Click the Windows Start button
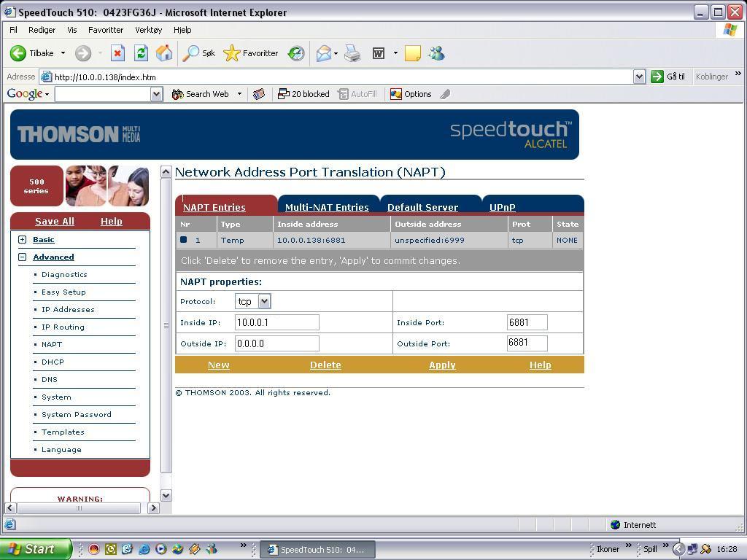The image size is (747, 560). [35, 549]
